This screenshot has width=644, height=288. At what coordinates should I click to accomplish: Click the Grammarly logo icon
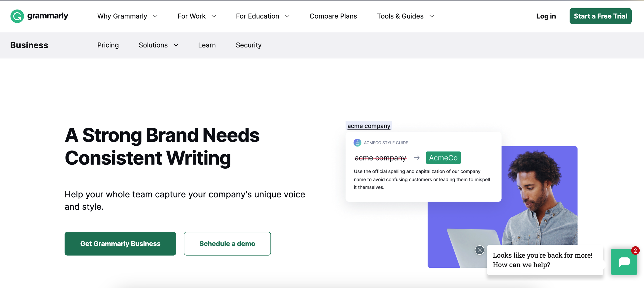[x=17, y=16]
